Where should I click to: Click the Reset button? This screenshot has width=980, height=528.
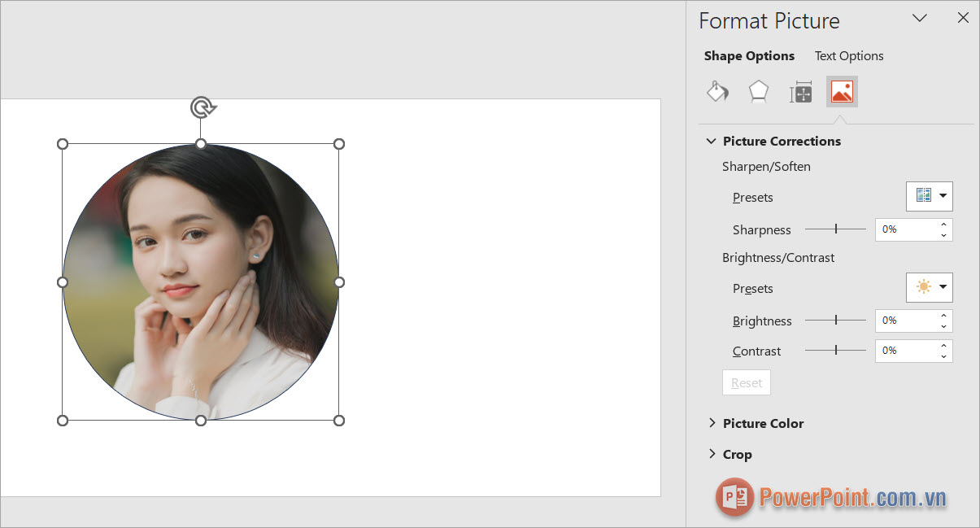(x=746, y=382)
